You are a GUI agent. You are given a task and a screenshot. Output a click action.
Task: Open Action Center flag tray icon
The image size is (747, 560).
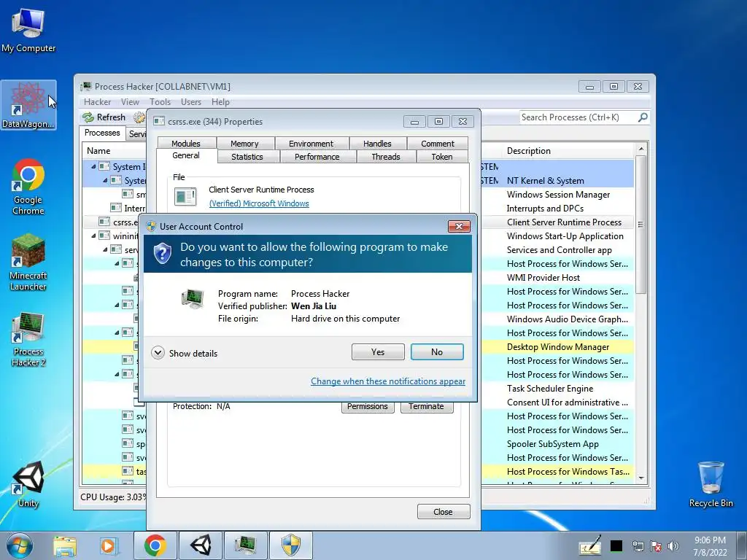pos(656,546)
